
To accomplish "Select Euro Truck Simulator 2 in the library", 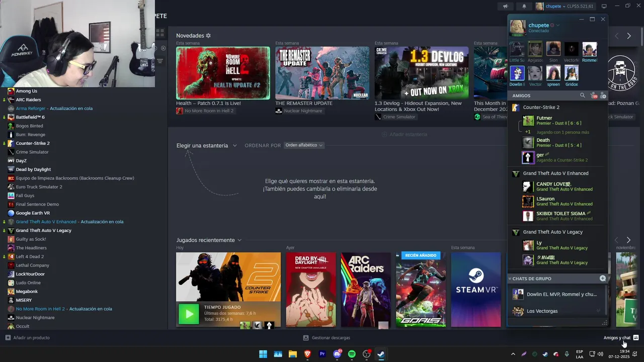I will tap(39, 187).
